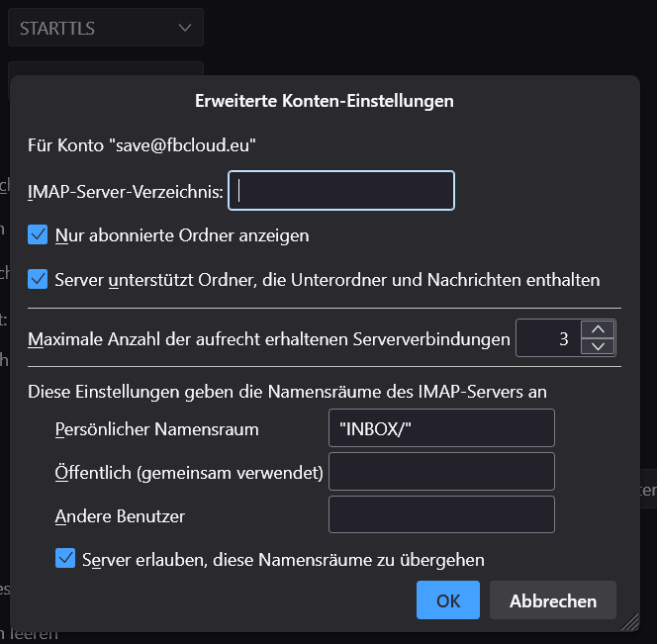Screen dimensions: 657x644
Task: Toggle "Nur abonnierte Ordner anzeigen" checkbox
Action: coord(39,235)
